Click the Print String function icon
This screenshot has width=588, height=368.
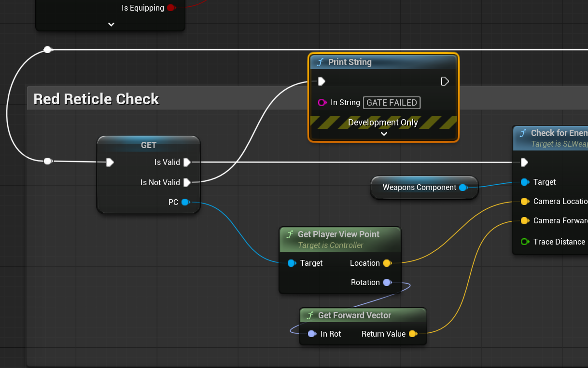[x=320, y=62]
